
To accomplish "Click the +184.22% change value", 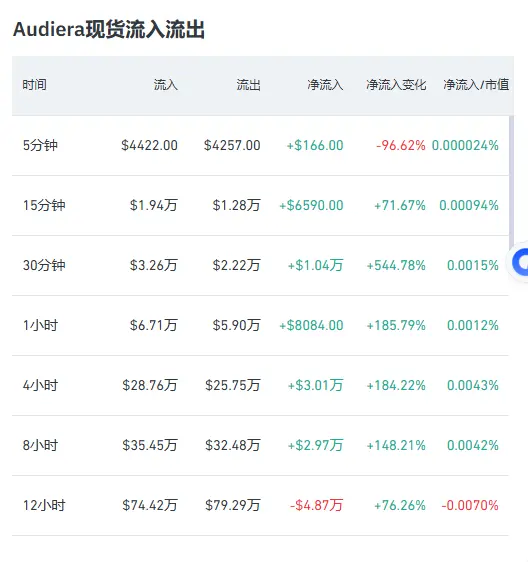I will point(396,385).
